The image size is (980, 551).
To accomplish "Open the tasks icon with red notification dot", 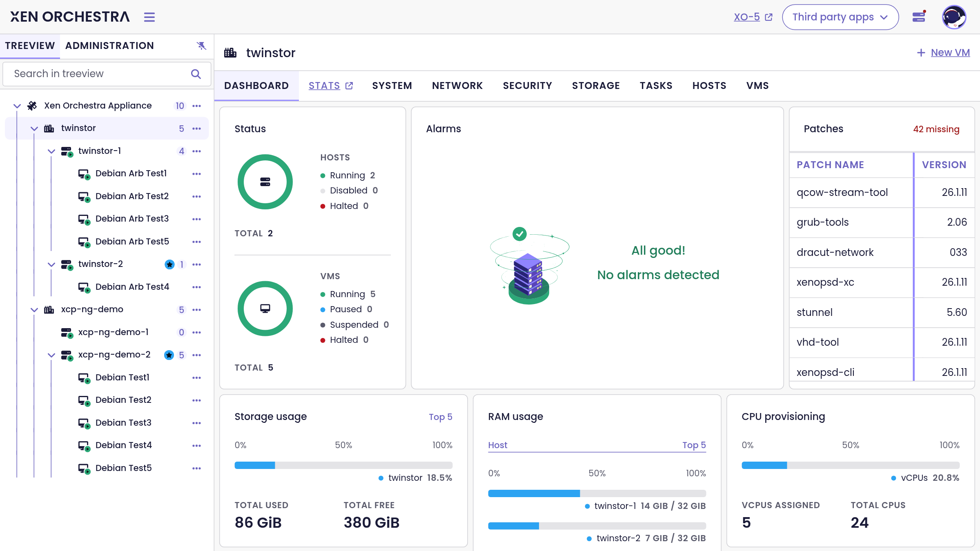I will (919, 17).
